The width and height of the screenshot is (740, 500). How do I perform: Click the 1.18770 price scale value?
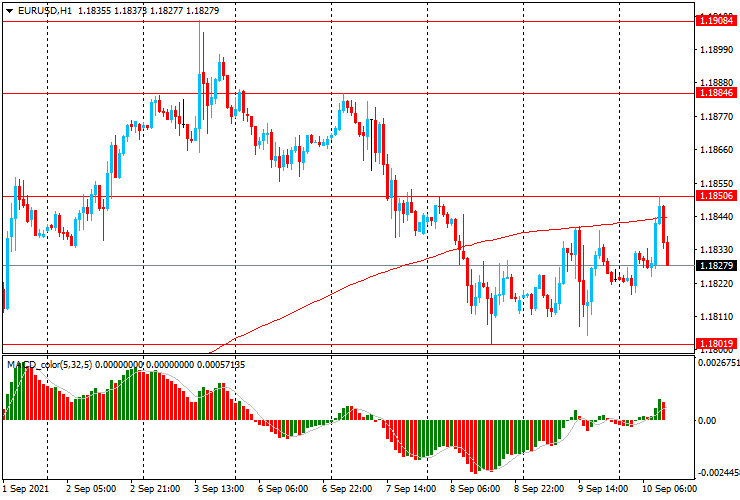click(x=717, y=117)
